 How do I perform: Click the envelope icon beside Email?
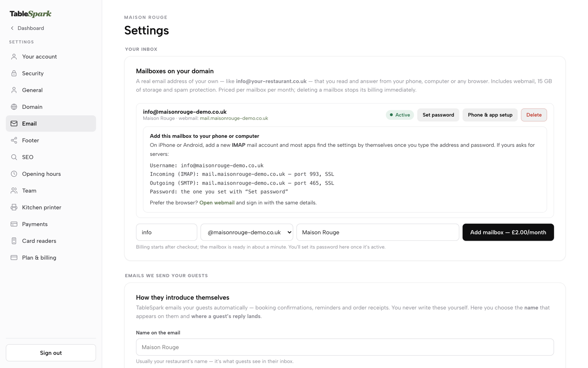[x=14, y=123]
